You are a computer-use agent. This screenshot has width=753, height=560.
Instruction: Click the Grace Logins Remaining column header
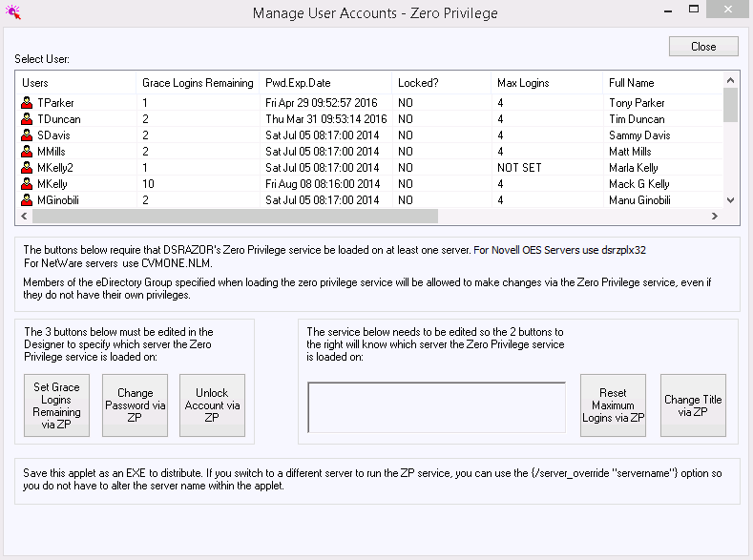point(197,83)
